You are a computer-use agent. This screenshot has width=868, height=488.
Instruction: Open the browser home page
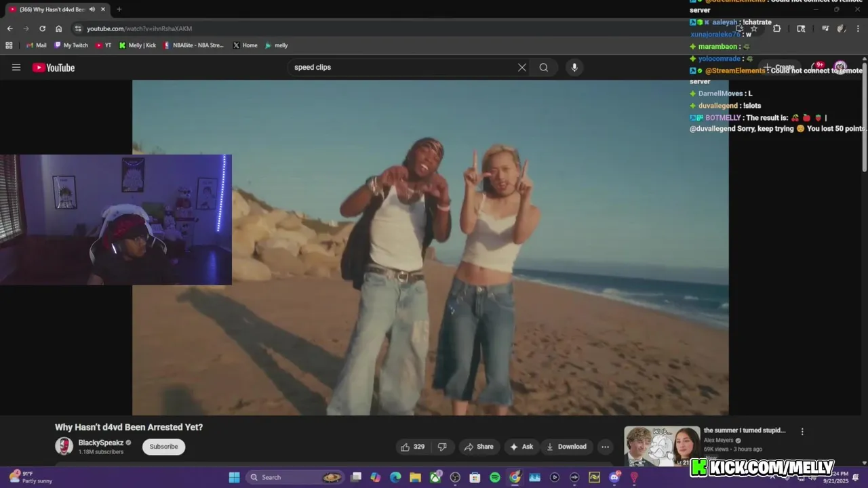coord(58,28)
